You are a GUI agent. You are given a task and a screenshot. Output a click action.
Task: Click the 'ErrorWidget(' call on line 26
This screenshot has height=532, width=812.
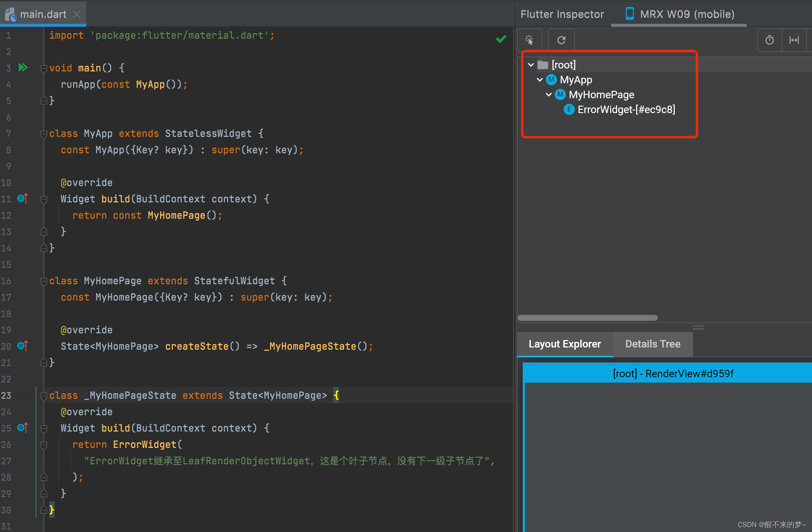coord(148,445)
